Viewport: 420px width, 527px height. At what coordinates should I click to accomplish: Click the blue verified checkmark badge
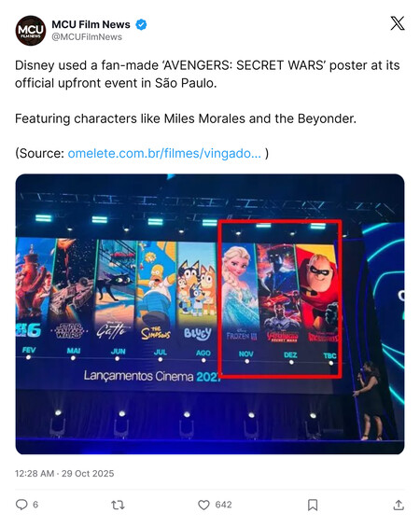tap(141, 24)
